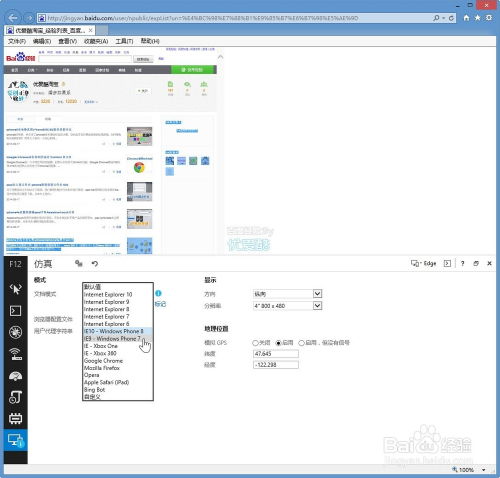Open the DOM Explorer tool in F12 sidebar
This screenshot has height=478, width=500.
(16, 289)
